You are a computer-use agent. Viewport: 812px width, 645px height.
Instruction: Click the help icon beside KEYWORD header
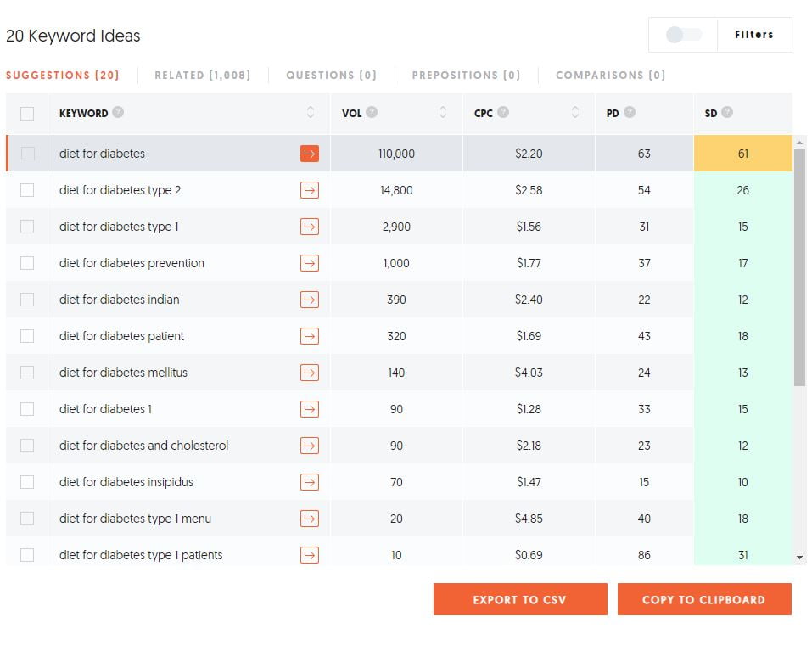pos(118,113)
